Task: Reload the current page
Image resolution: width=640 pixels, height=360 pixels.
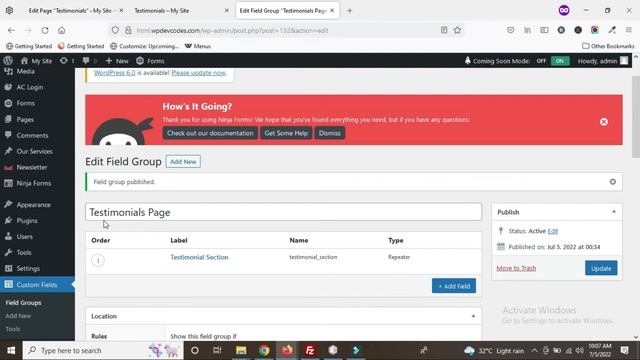Action: 45,30
